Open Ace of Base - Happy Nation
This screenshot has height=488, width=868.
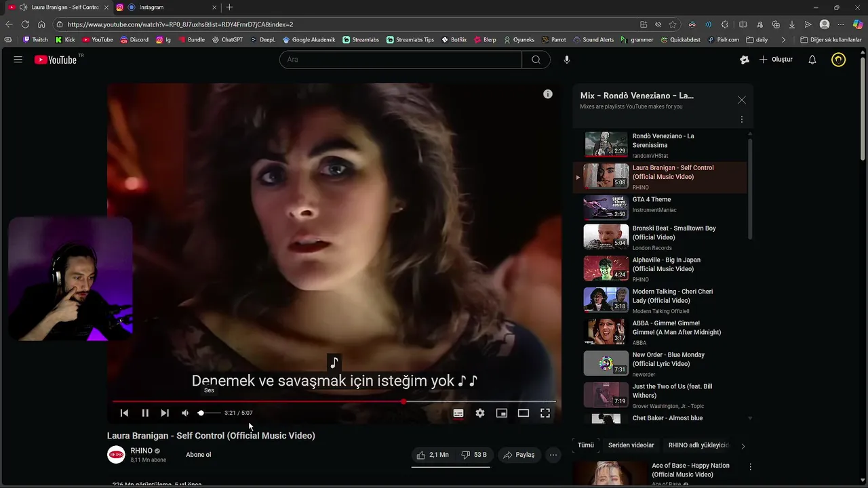coord(690,470)
